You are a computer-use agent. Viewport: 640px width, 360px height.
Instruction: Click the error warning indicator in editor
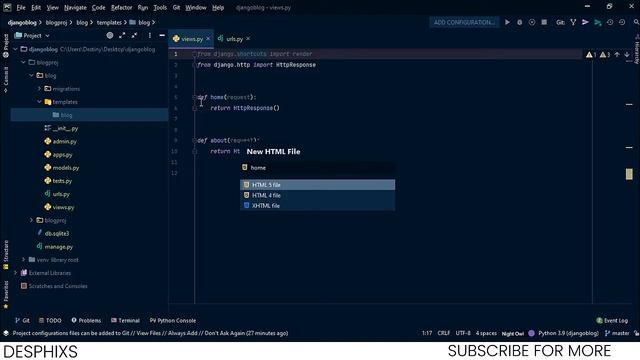591,55
